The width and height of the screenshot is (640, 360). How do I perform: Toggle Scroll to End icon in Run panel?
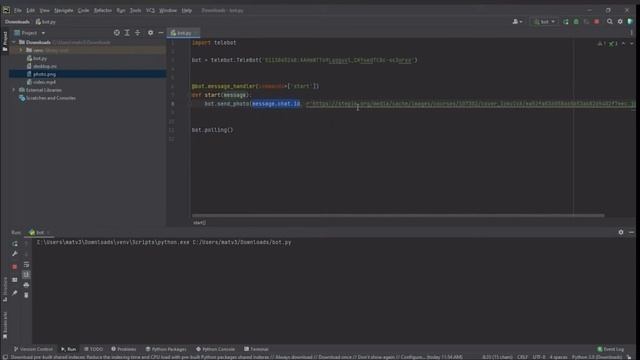[x=26, y=274]
